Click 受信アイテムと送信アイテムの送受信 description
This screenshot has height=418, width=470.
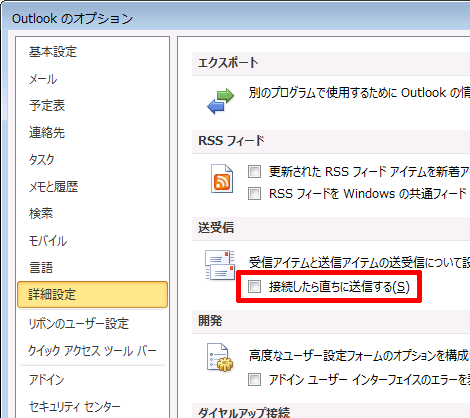pyautogui.click(x=359, y=263)
